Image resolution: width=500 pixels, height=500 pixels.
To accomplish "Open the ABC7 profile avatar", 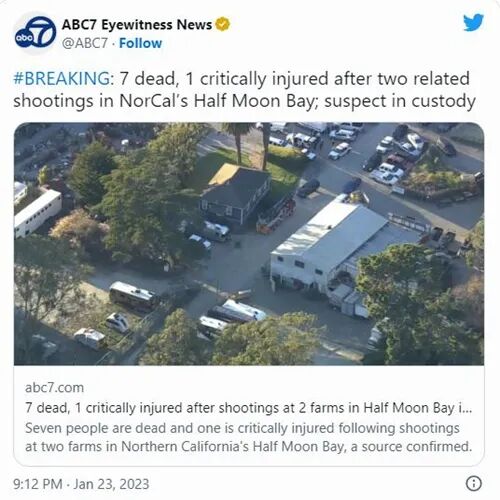I will tap(35, 33).
